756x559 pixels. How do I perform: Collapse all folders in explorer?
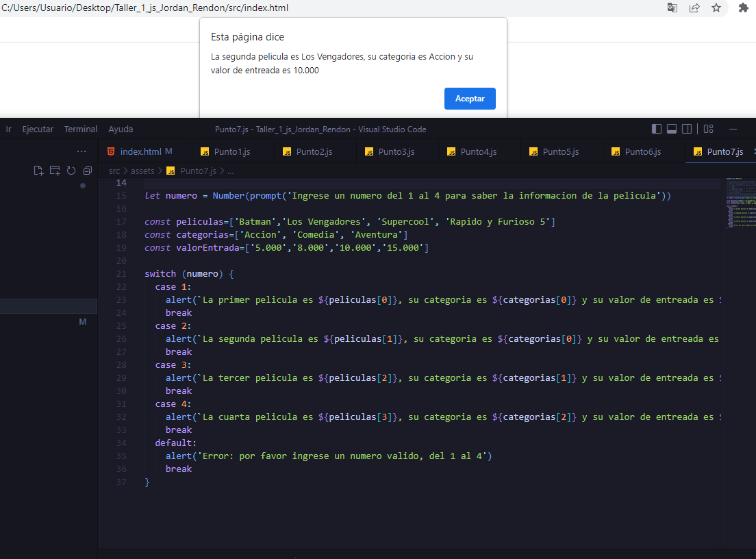tap(87, 171)
